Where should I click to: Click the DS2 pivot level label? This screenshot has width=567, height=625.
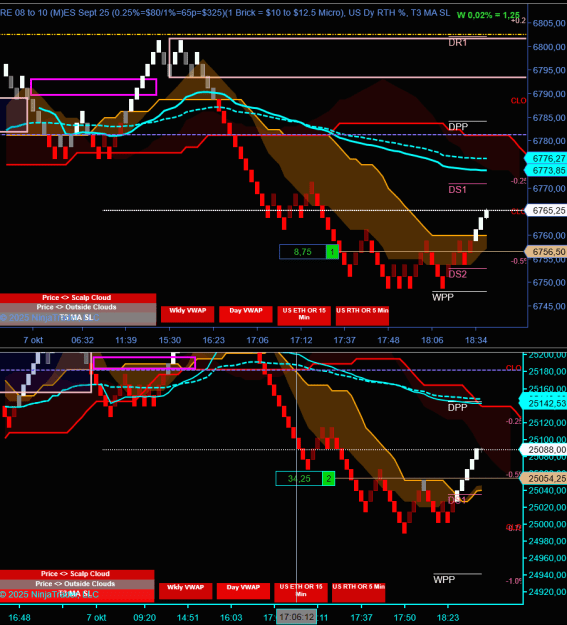(457, 274)
